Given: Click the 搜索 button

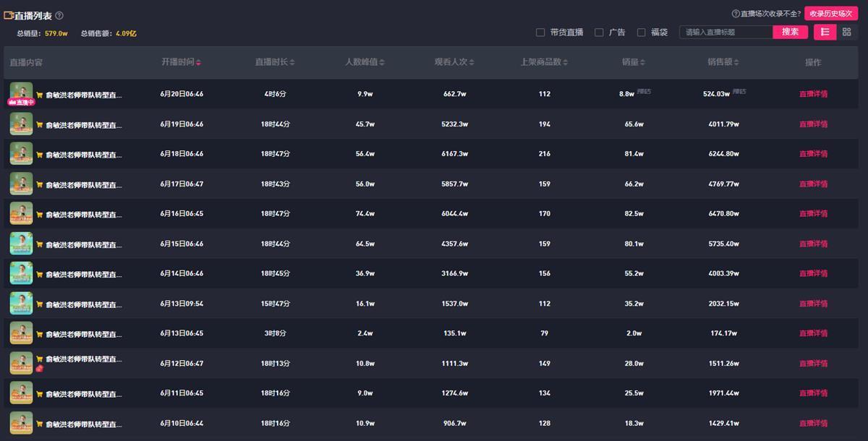Looking at the screenshot, I should click(790, 32).
